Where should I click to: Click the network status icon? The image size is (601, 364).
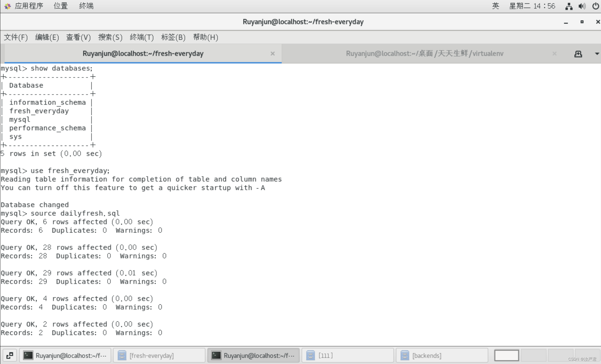[569, 6]
